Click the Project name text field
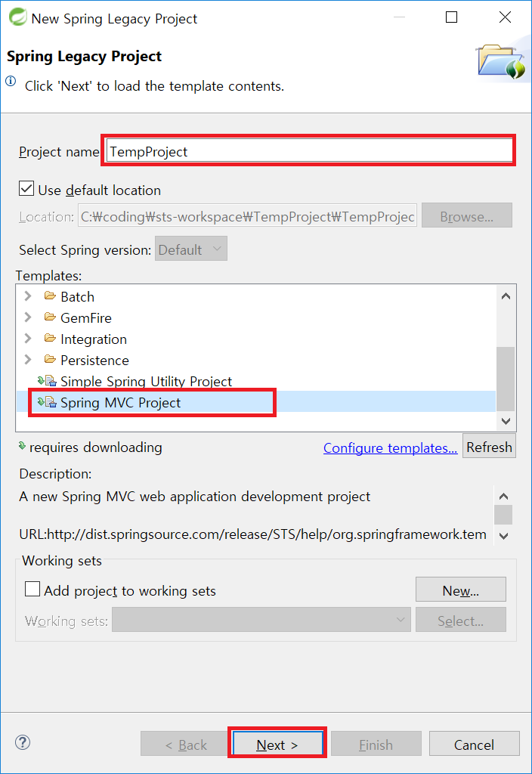The image size is (532, 774). point(310,151)
